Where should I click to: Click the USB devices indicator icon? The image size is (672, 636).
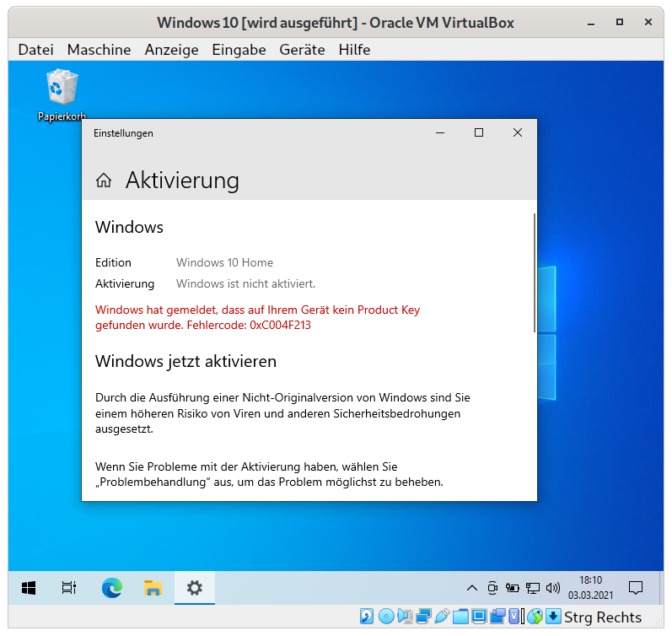point(442,617)
